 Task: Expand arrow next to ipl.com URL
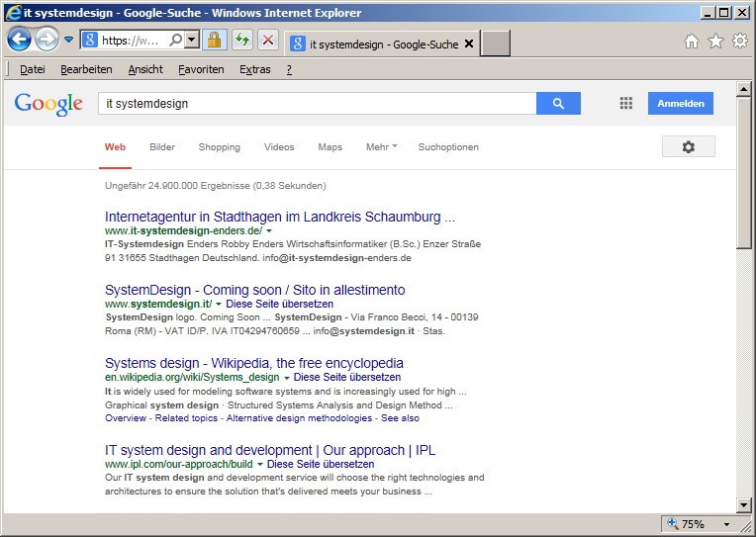[260, 464]
